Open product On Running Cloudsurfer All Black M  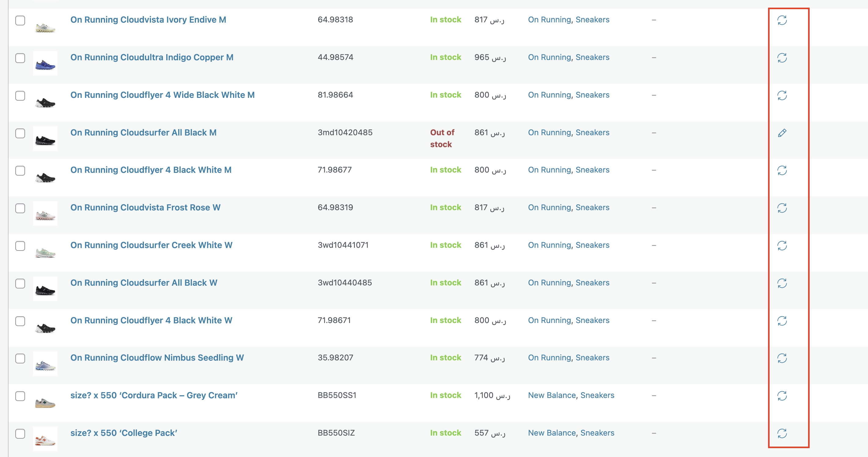[144, 132]
